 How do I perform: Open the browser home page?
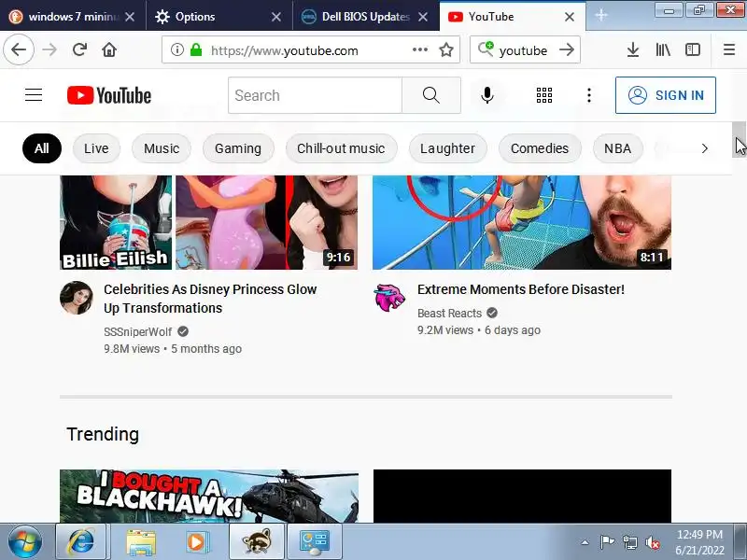click(x=109, y=49)
